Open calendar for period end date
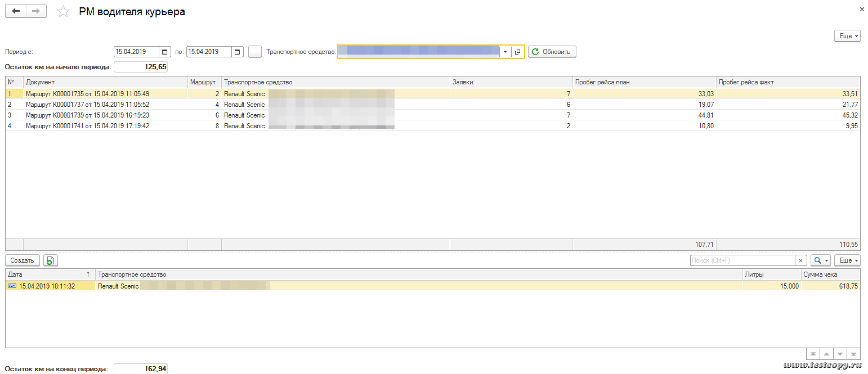The image size is (868, 374). [238, 52]
